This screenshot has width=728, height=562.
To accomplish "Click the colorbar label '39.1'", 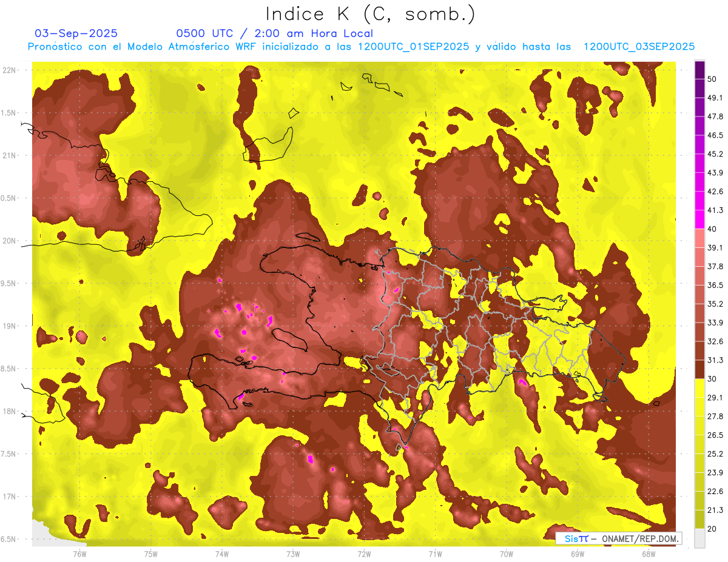I will tap(715, 247).
